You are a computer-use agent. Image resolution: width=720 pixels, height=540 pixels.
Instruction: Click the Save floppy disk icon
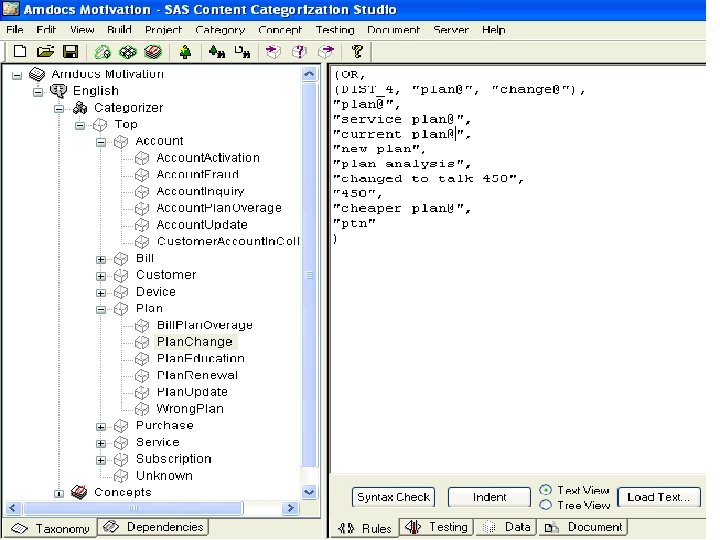pyautogui.click(x=70, y=51)
